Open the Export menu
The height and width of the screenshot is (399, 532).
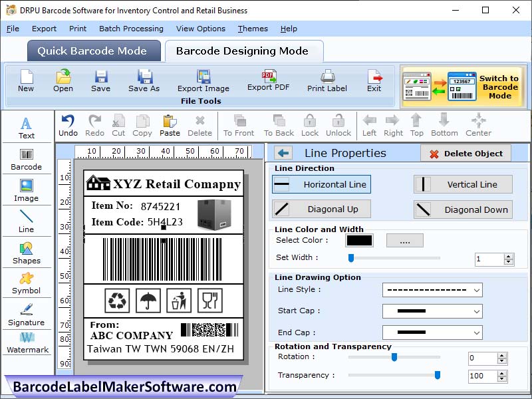[x=44, y=29]
